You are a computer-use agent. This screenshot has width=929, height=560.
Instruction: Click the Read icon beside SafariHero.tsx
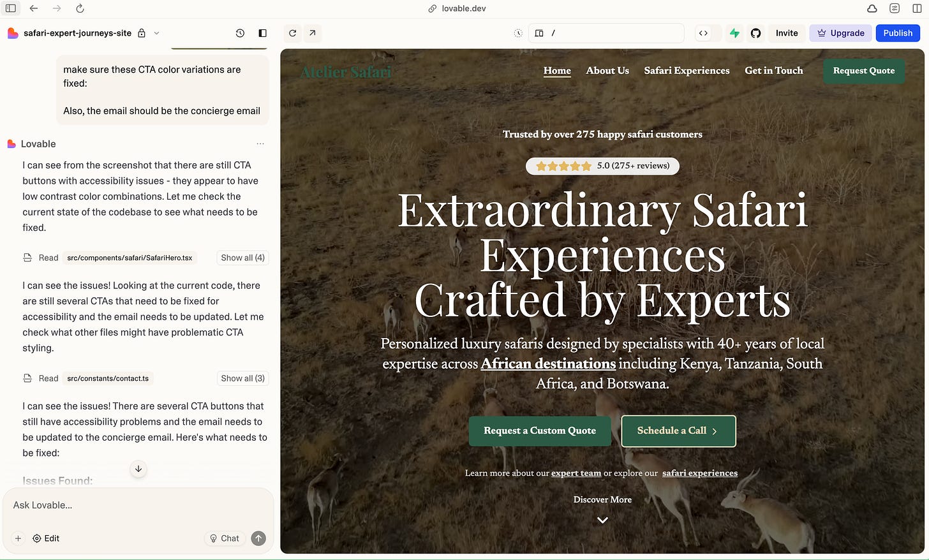point(27,258)
